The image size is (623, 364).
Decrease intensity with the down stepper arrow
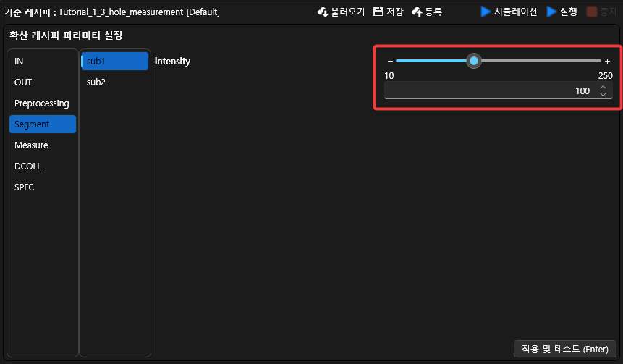pyautogui.click(x=603, y=94)
